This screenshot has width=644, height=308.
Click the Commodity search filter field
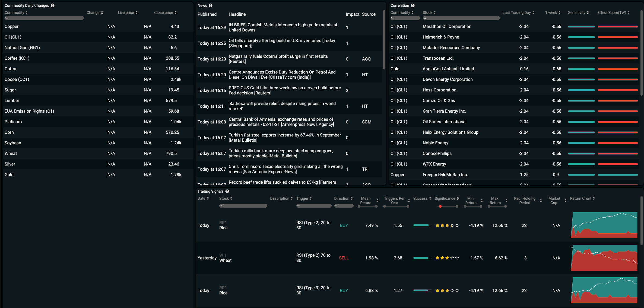[x=44, y=18]
